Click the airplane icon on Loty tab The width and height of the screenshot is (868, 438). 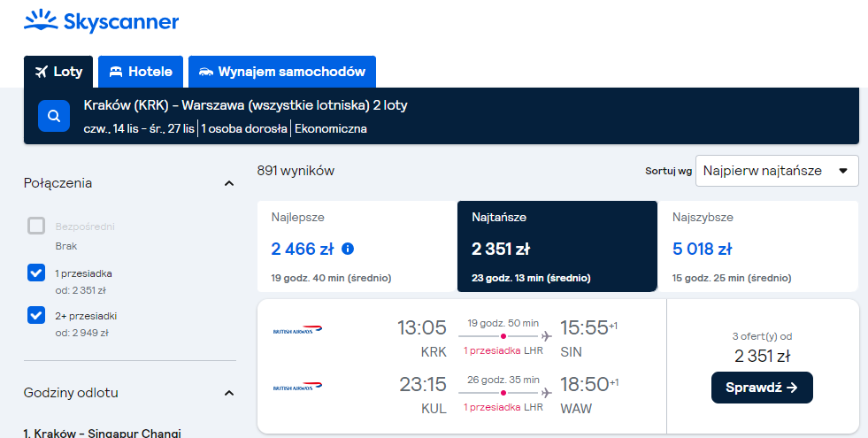tap(42, 72)
